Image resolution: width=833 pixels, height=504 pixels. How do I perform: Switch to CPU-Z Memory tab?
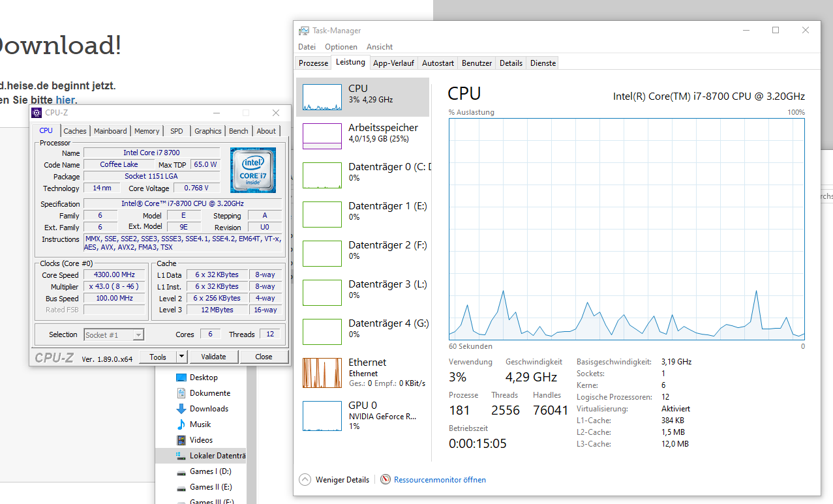[147, 131]
